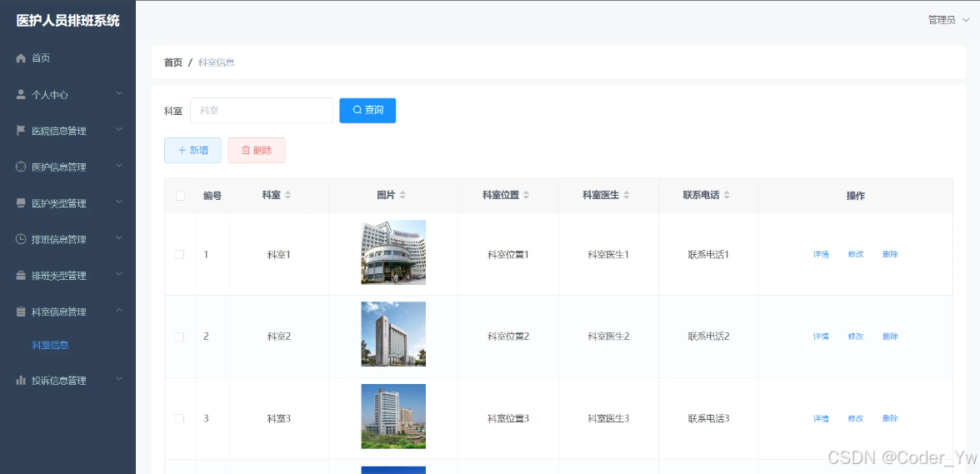This screenshot has width=980, height=474.
Task: Click 修改 for row 科室3
Action: coord(856,418)
